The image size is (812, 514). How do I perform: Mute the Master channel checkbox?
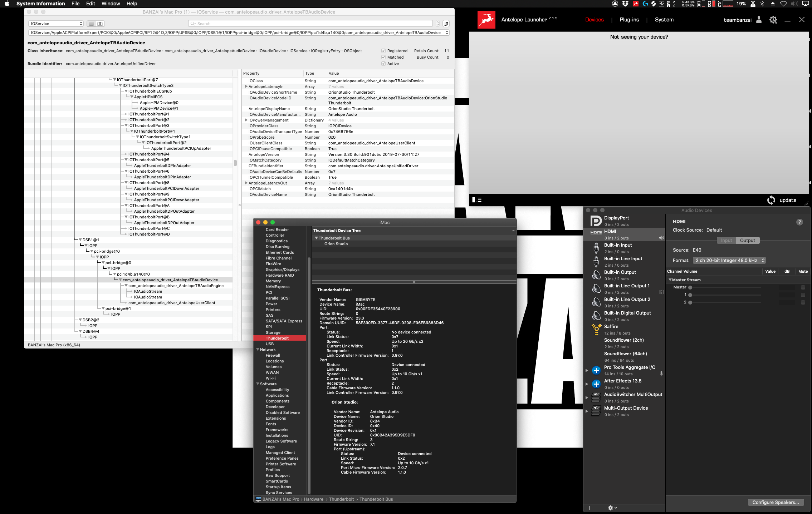(803, 287)
